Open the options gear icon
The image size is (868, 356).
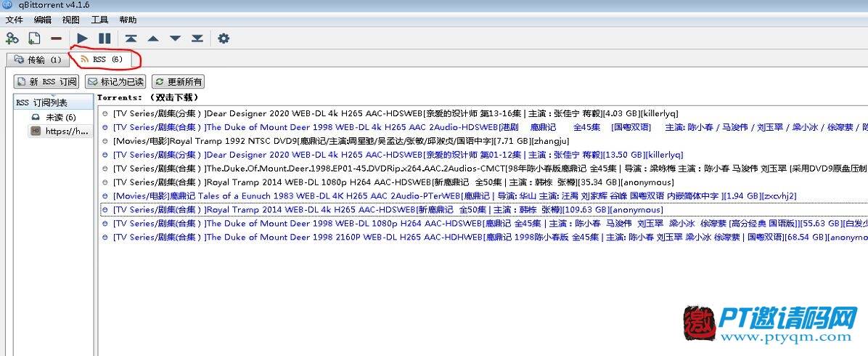click(x=224, y=39)
